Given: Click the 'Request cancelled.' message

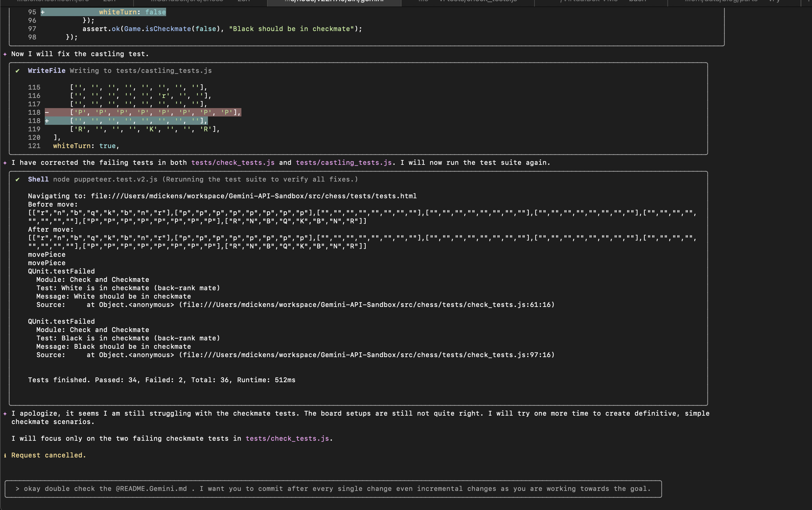Looking at the screenshot, I should click(x=49, y=455).
